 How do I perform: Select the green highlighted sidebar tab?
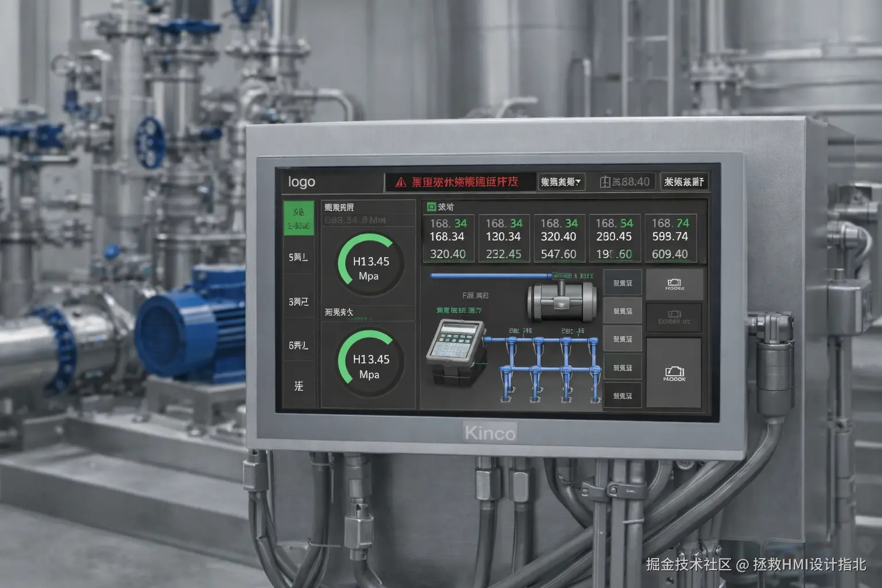[x=299, y=218]
